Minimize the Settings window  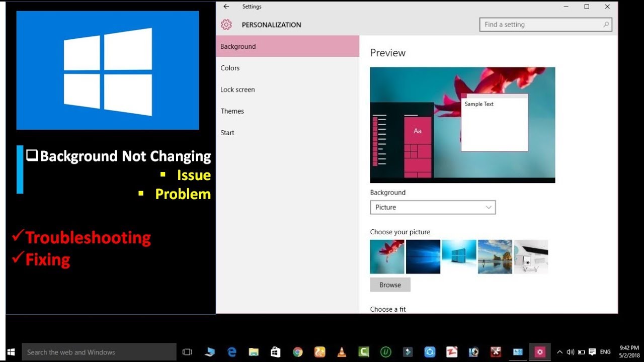(566, 7)
